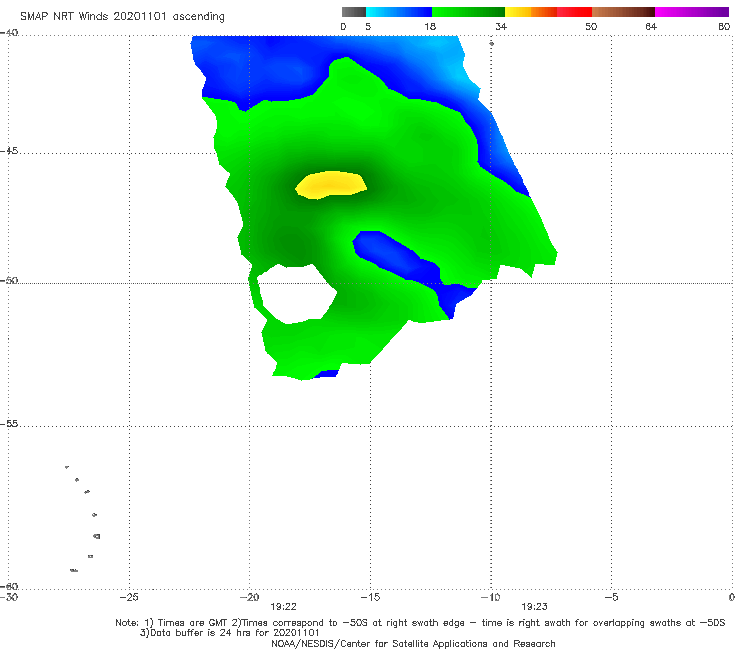Select the cyan-blue 5–18 segment of the color bar
Viewport: 740px width, 650px height.
pyautogui.click(x=399, y=12)
